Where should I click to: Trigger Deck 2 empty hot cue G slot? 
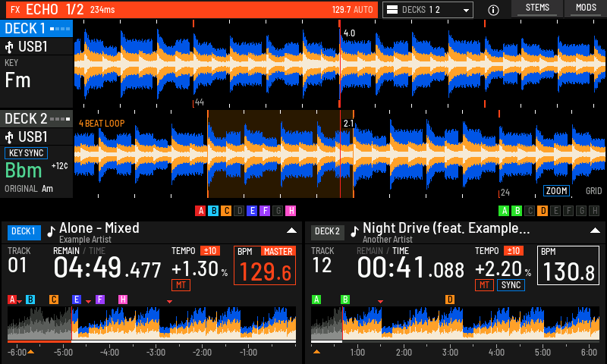pos(581,211)
